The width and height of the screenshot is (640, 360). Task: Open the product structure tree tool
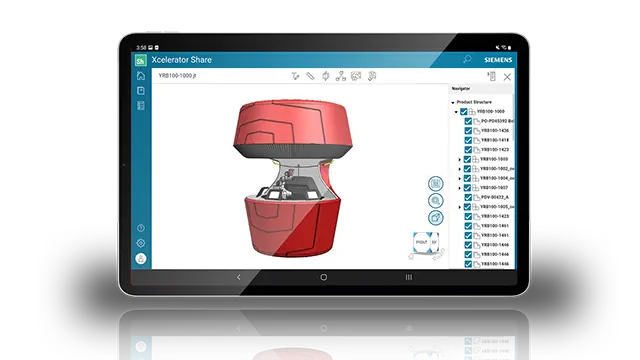click(340, 76)
